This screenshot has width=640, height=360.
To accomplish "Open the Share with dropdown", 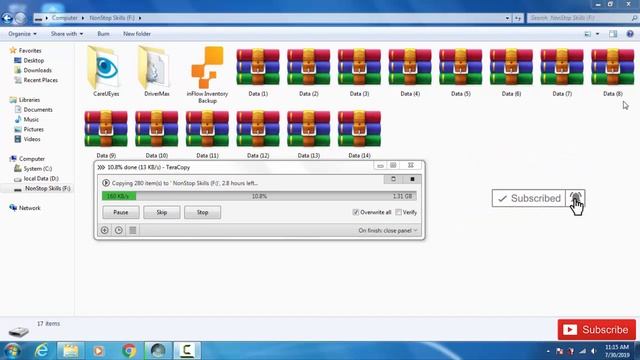I will point(67,34).
